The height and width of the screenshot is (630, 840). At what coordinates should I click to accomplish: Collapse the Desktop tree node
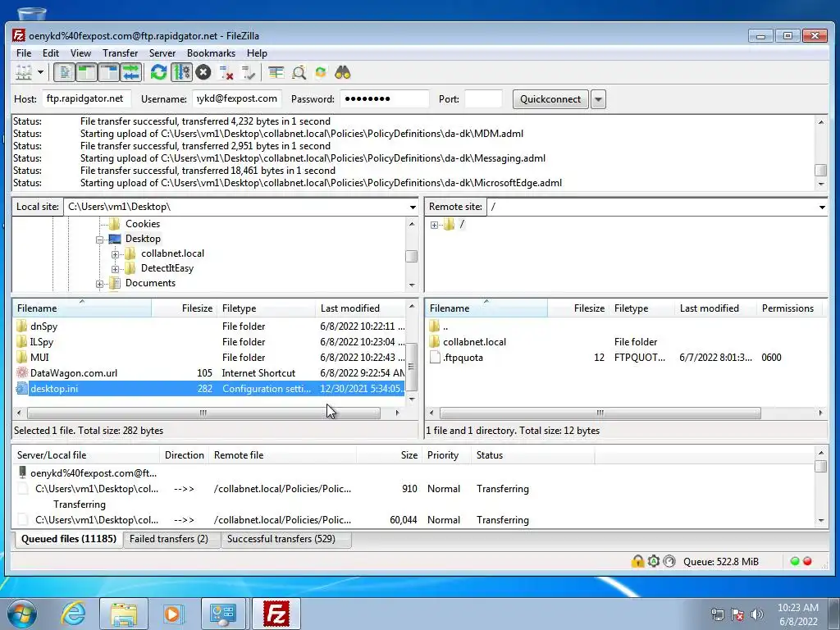pos(99,240)
